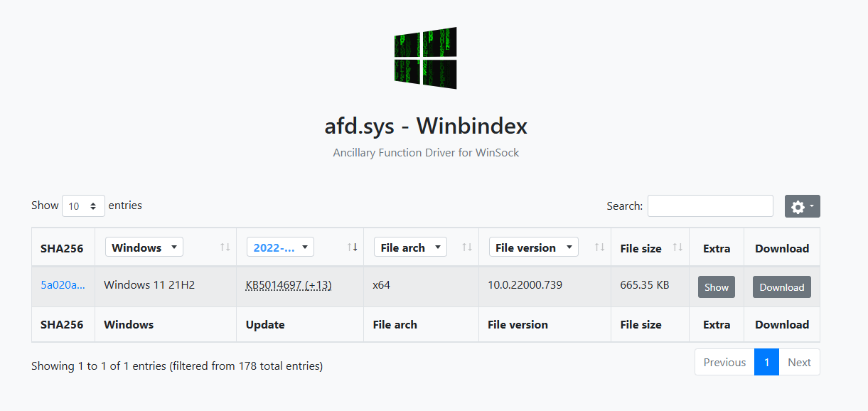The image size is (868, 411).
Task: Click the KB5014697 update link
Action: tap(289, 285)
